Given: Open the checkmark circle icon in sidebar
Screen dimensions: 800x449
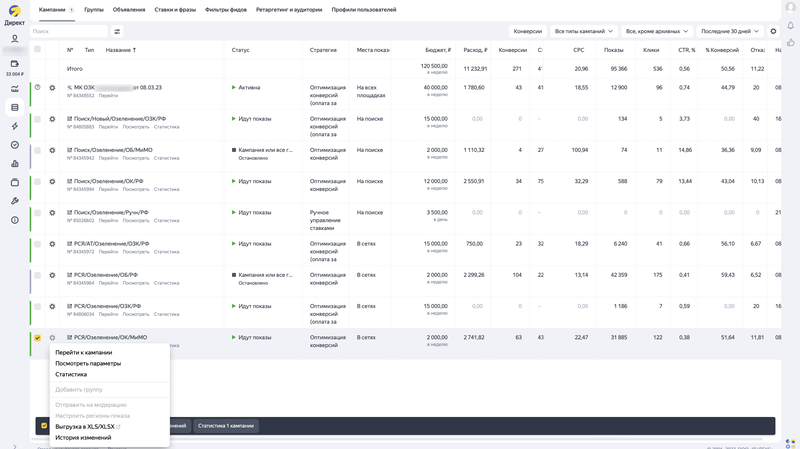Looking at the screenshot, I should point(15,145).
